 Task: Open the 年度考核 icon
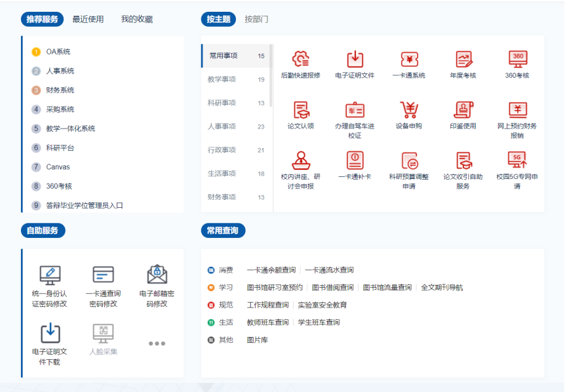[x=463, y=59]
